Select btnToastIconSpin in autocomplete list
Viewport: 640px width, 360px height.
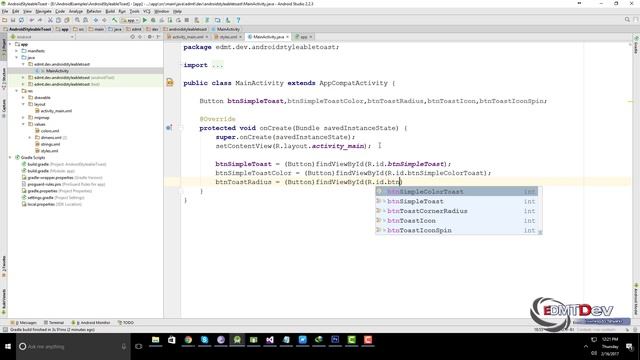456,230
